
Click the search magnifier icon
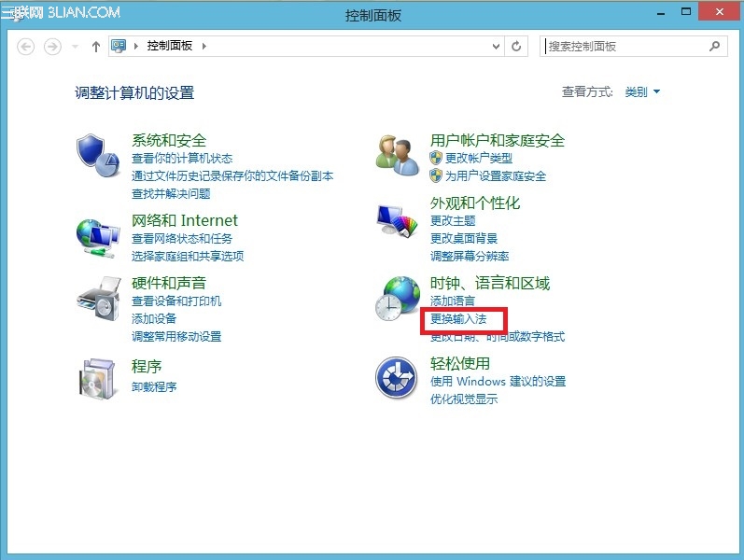pos(714,46)
